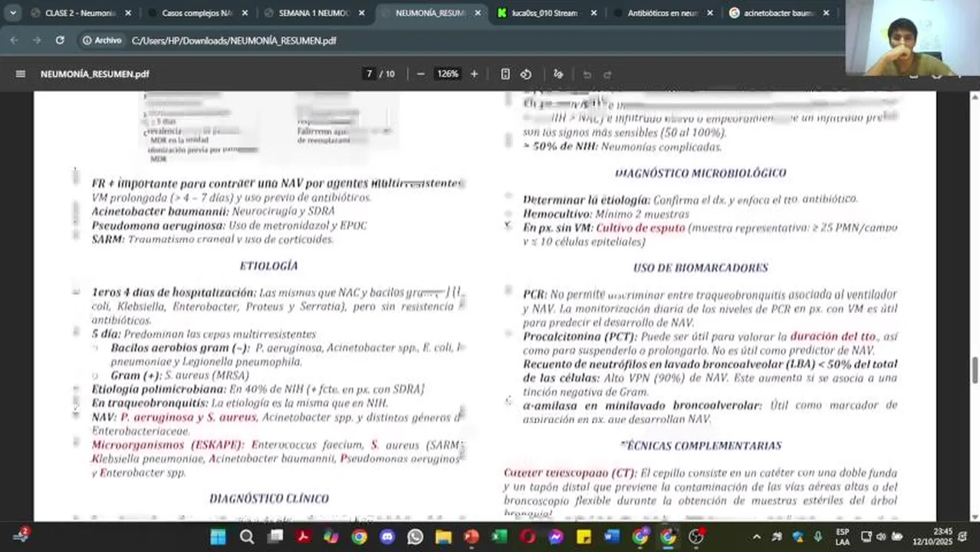Screen dimensions: 980x552
Task: Zoom out the PDF with minus button
Action: pyautogui.click(x=420, y=74)
